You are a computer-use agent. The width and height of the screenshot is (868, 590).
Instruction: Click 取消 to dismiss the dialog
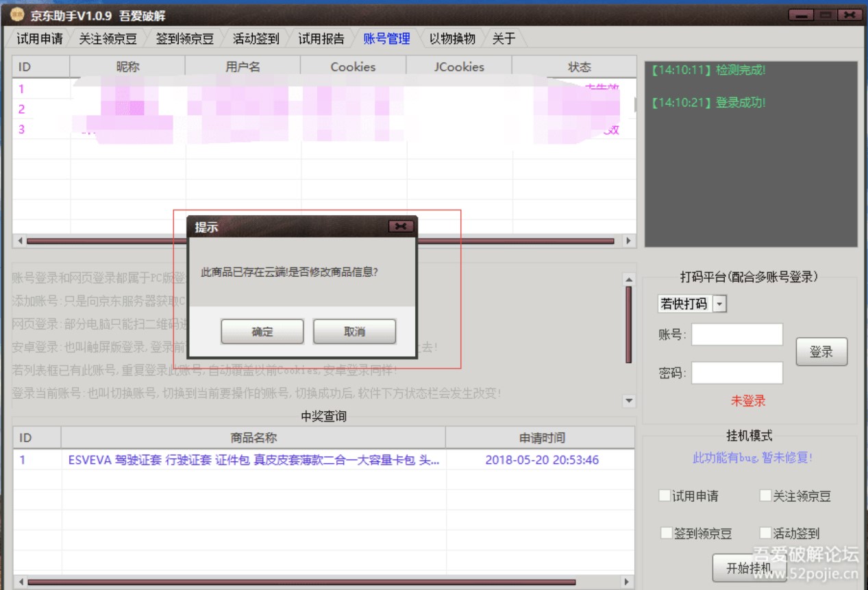[x=354, y=331]
